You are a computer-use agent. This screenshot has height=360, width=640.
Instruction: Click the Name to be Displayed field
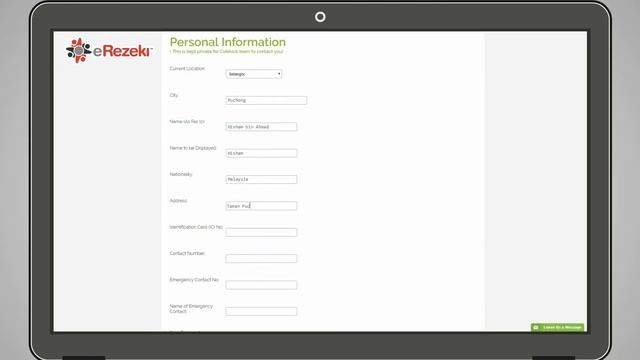coord(261,153)
